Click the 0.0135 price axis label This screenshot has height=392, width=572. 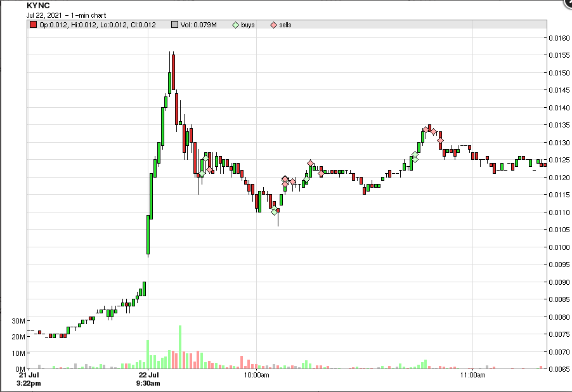[x=559, y=125]
